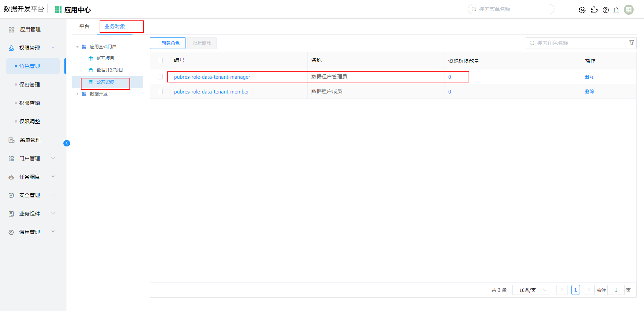Check the select-all header checkbox
The image size is (644, 311).
coord(160,61)
